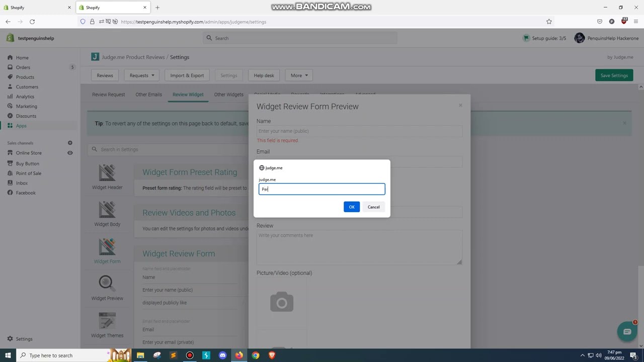The height and width of the screenshot is (362, 644).
Task: Click the Review comments textarea
Action: pyautogui.click(x=359, y=247)
